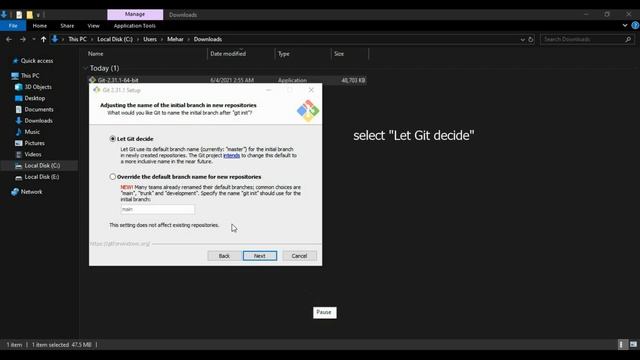Click the search magnifier icon

click(628, 39)
